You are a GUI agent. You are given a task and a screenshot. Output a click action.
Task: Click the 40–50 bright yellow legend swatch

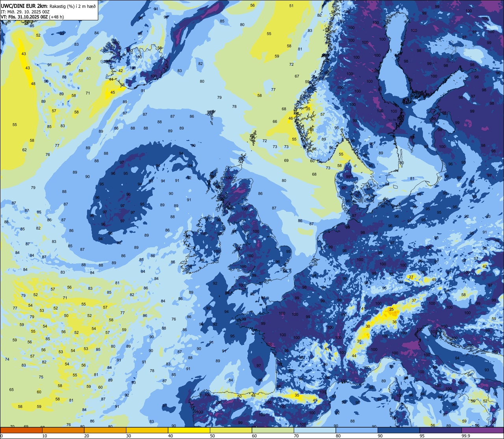point(189,430)
